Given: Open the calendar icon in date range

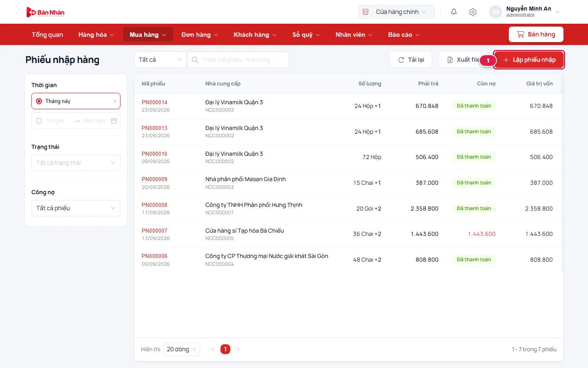Looking at the screenshot, I should point(114,121).
